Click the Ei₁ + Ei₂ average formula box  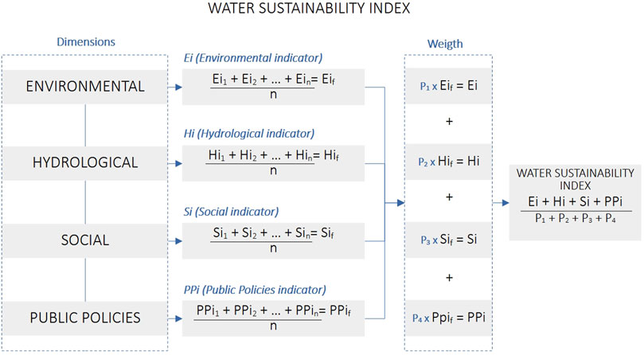pos(274,85)
